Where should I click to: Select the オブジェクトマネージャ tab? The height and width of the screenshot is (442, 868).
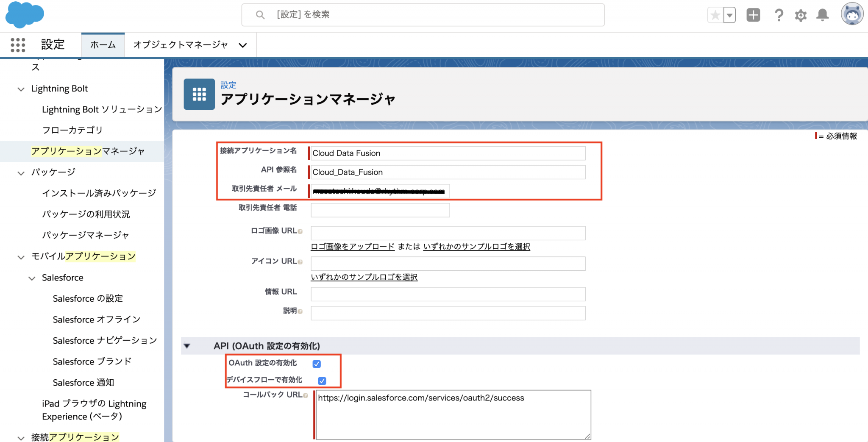181,45
